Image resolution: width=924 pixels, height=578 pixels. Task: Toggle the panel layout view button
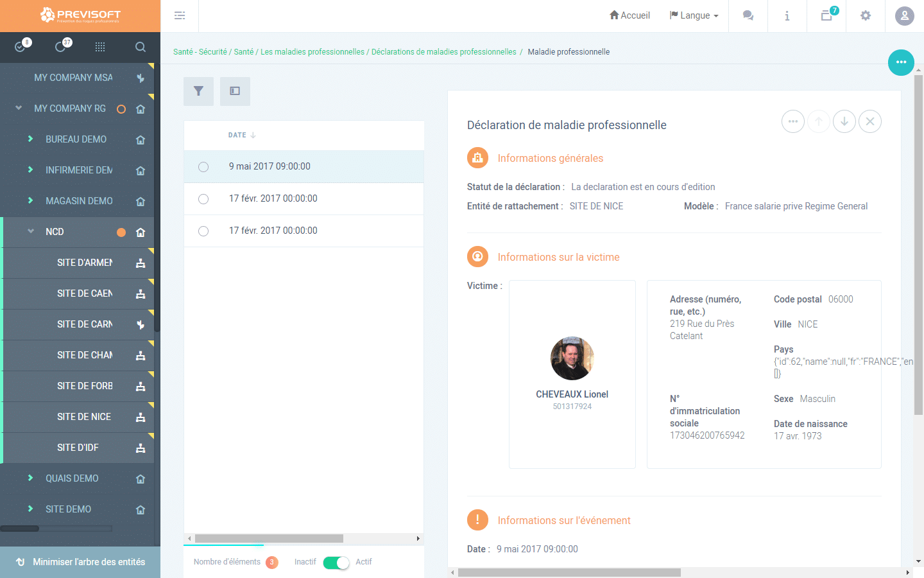(235, 91)
